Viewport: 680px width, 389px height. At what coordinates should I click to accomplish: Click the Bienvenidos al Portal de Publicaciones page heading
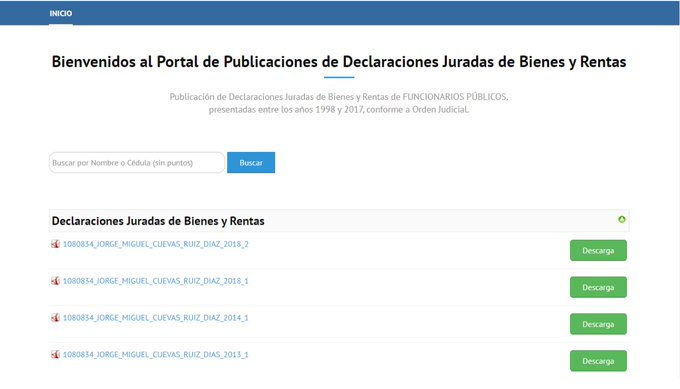(339, 62)
